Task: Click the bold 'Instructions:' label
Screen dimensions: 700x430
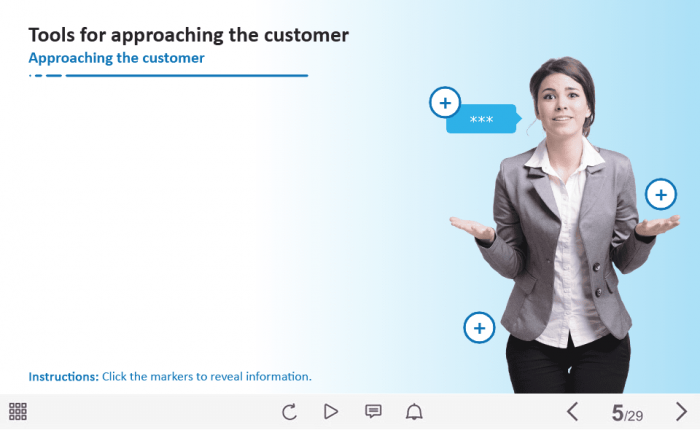Action: pyautogui.click(x=64, y=377)
